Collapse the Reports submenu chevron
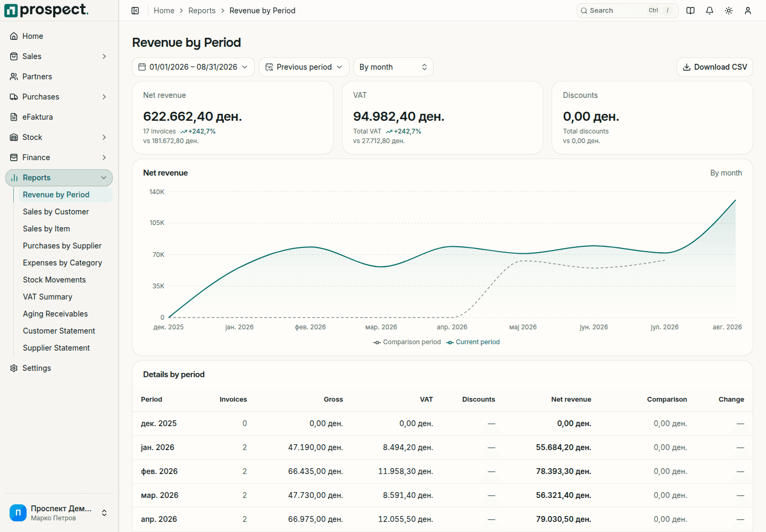The image size is (766, 532). click(104, 178)
